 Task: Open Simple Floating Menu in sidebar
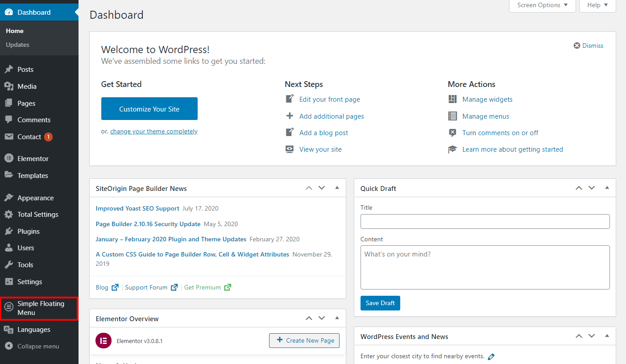(x=39, y=308)
